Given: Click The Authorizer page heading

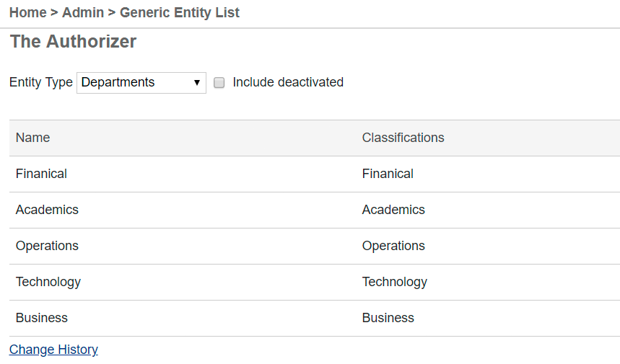Looking at the screenshot, I should coord(73,42).
